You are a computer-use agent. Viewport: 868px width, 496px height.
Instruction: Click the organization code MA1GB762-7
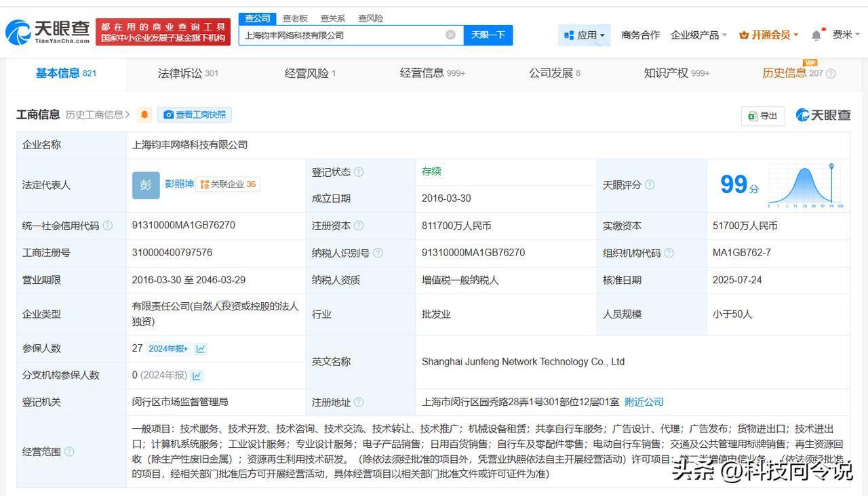pos(742,252)
